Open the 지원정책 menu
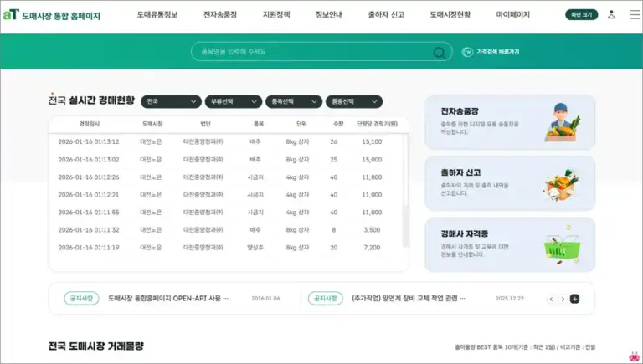The width and height of the screenshot is (643, 364). pos(276,15)
